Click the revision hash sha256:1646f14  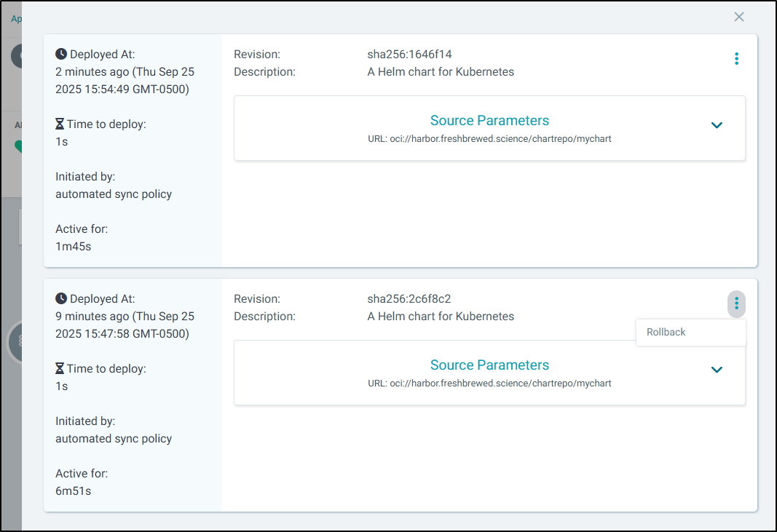click(409, 55)
